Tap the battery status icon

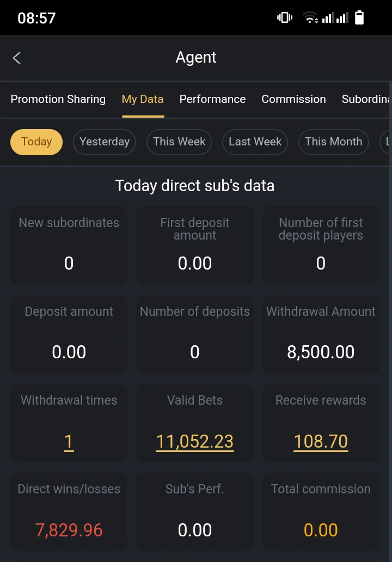pos(359,17)
